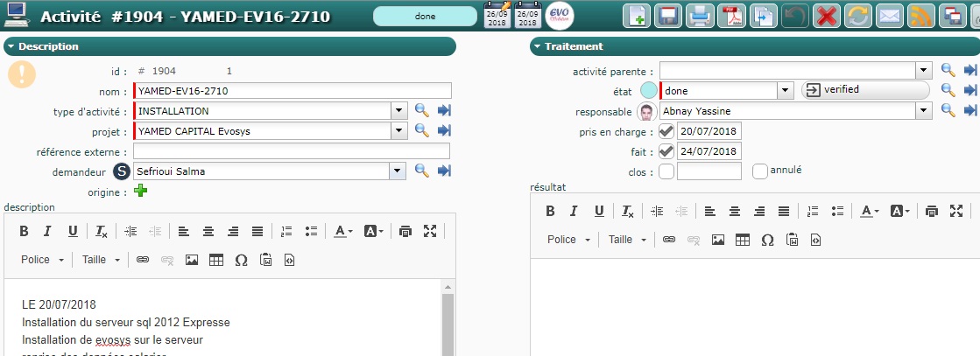The image size is (980, 356).
Task: Print the activity using the printer icon
Action: point(699,17)
